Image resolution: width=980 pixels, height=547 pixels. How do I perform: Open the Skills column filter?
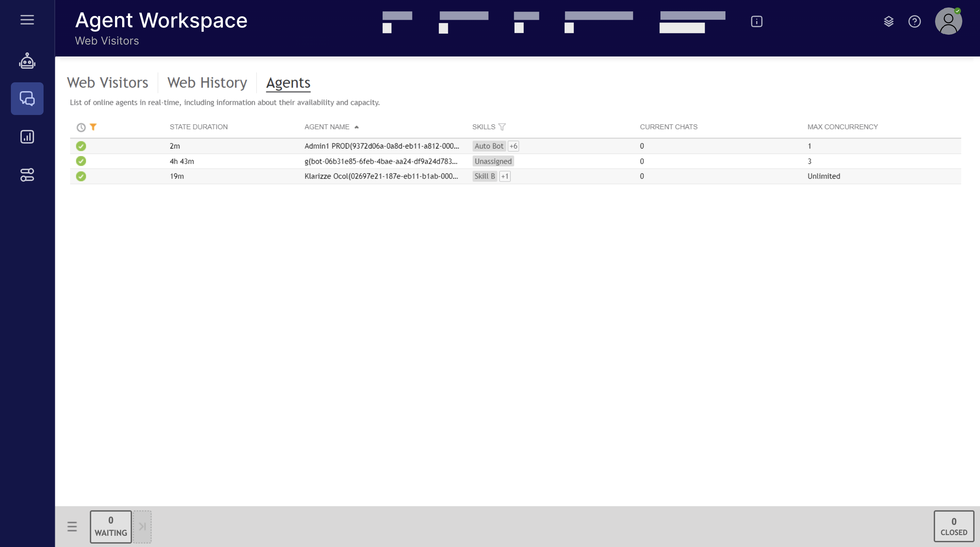pos(502,127)
